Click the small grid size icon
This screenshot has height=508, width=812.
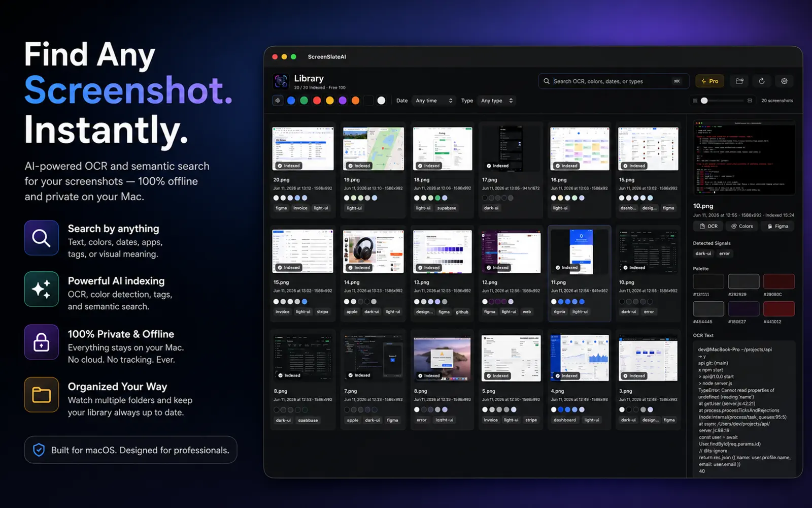(x=695, y=101)
